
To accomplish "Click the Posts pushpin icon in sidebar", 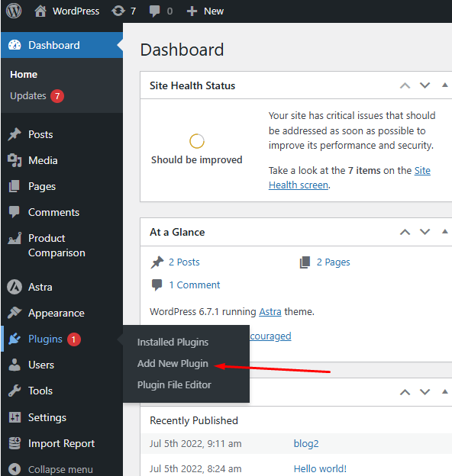I will (x=15, y=134).
